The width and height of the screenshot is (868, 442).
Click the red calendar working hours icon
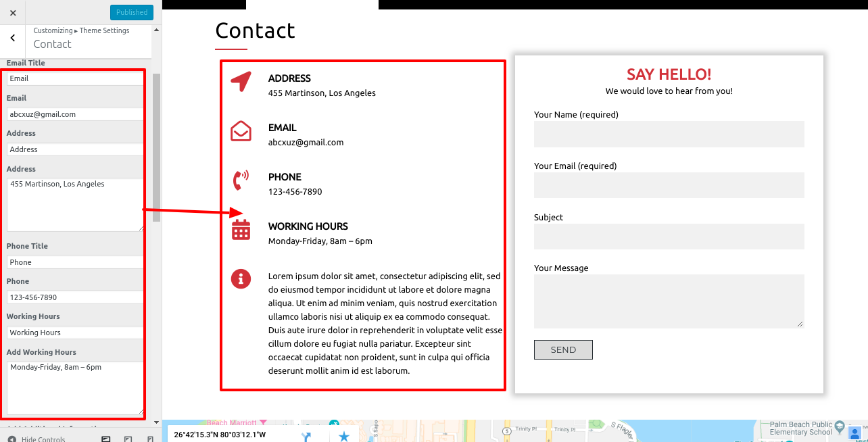pyautogui.click(x=241, y=230)
